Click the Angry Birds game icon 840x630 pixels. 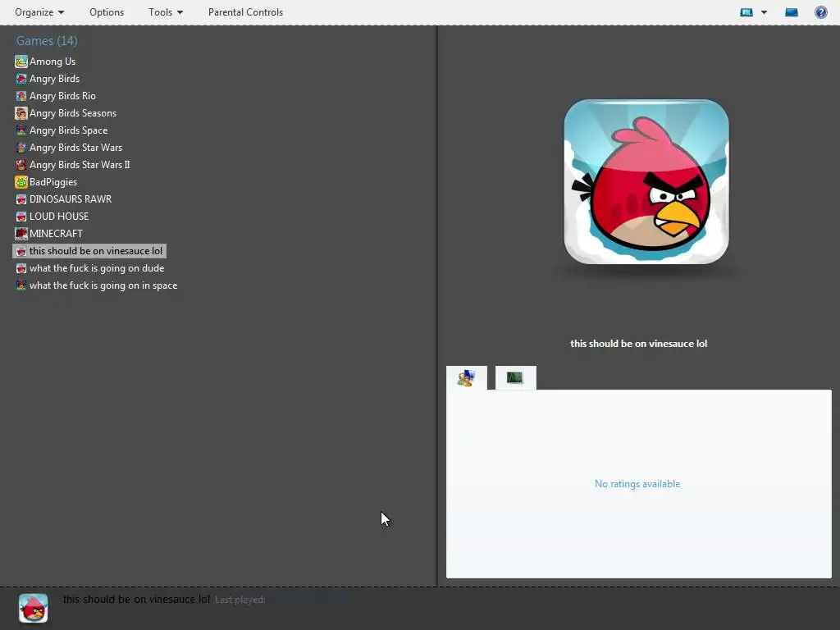(x=21, y=79)
